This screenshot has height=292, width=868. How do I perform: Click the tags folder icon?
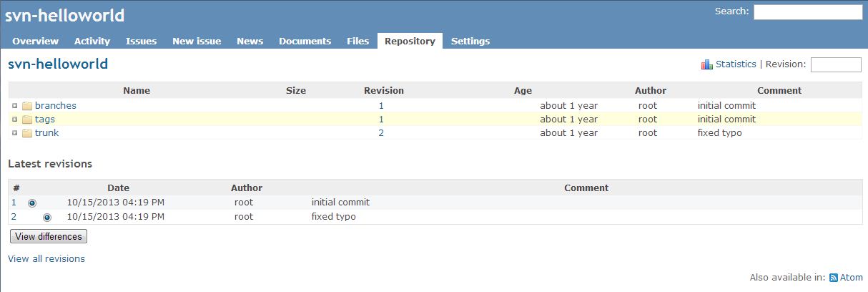pos(27,120)
